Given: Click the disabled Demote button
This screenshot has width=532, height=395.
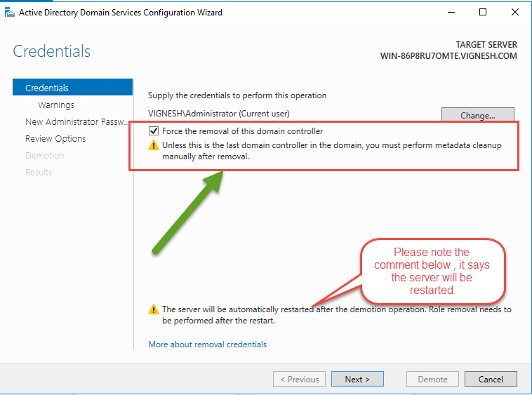Looking at the screenshot, I should (x=432, y=379).
